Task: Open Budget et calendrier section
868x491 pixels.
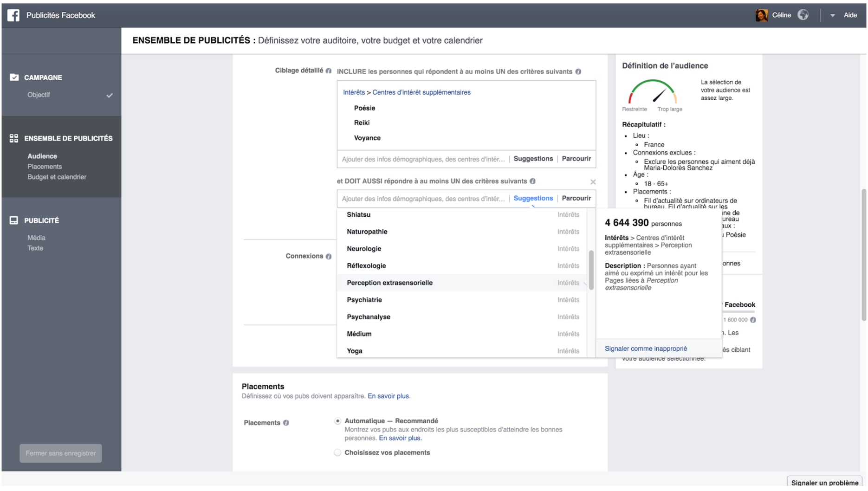Action: 57,177
